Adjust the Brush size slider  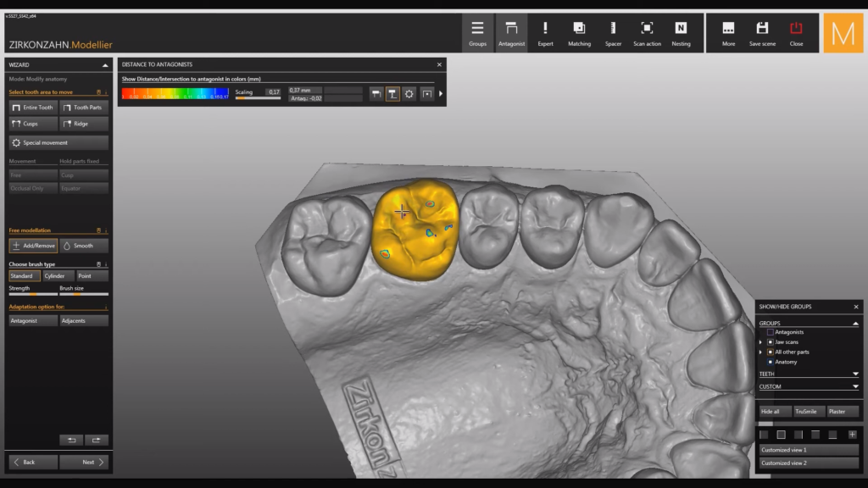[x=84, y=294]
